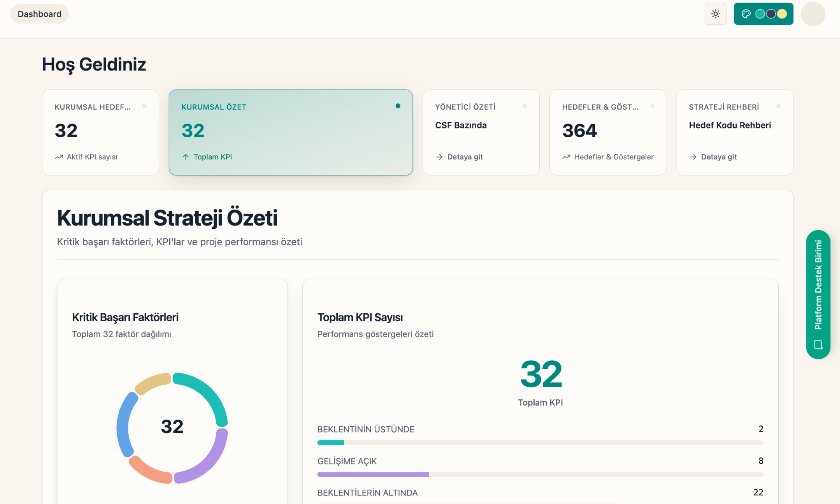Click the orange segment of the donut chart
The image size is (840, 504).
point(147,472)
